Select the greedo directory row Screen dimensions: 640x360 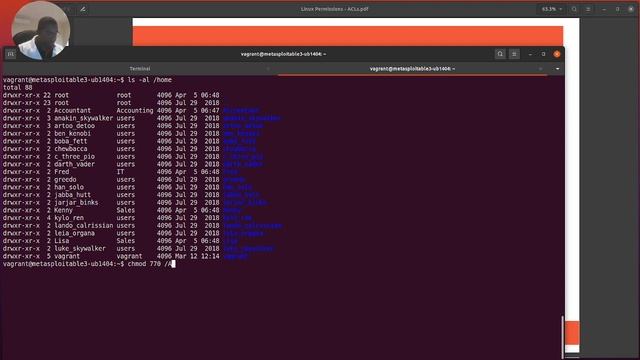pyautogui.click(x=124, y=180)
